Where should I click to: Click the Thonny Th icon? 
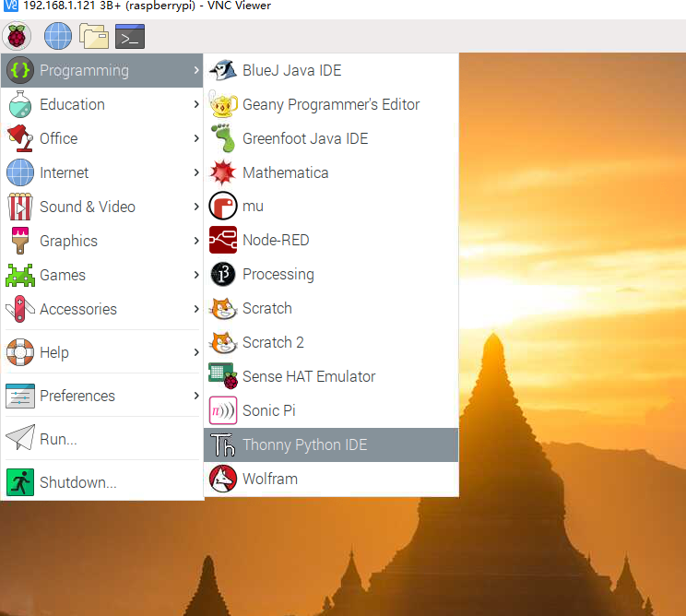(x=223, y=444)
